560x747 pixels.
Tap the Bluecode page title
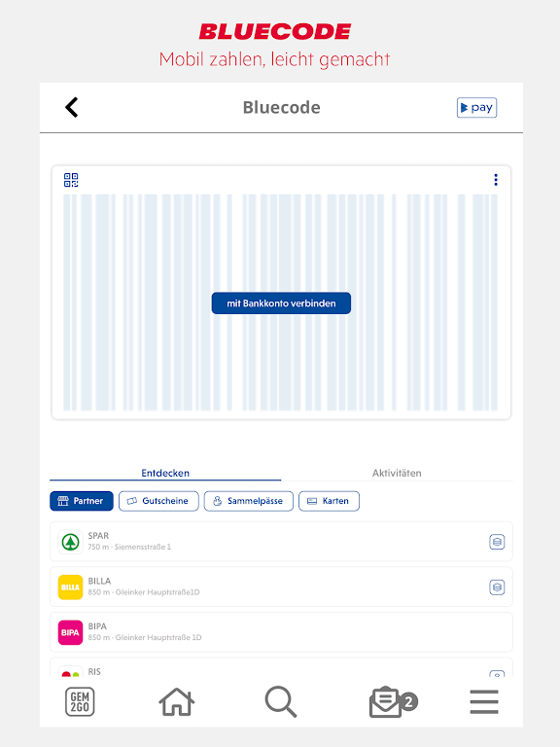coord(281,108)
